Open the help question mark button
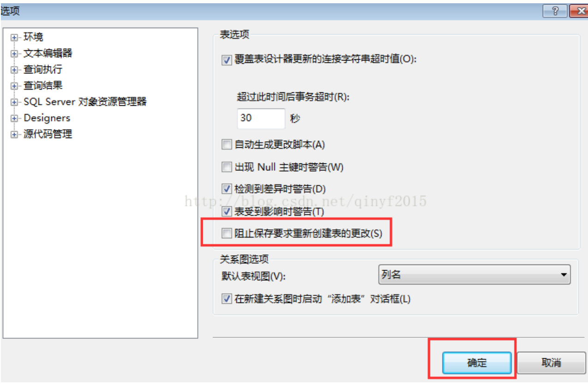Viewport: 588px width, 386px height. tap(555, 11)
